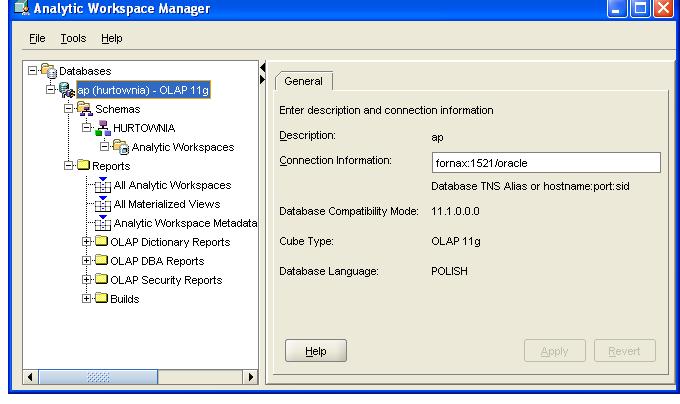Click the Builds folder icon

(x=101, y=298)
